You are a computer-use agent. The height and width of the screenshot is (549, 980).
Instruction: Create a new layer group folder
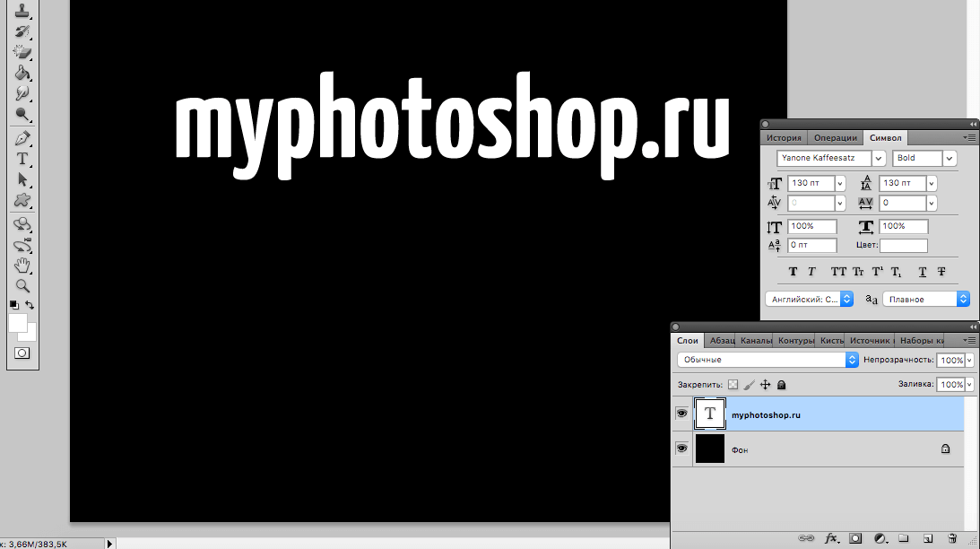click(x=904, y=538)
